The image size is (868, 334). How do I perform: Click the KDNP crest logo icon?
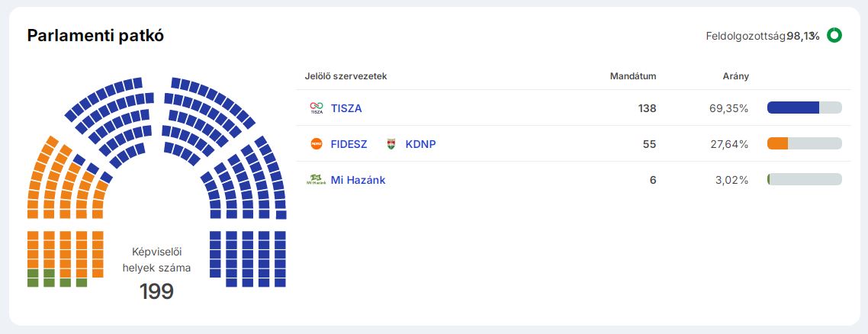391,144
